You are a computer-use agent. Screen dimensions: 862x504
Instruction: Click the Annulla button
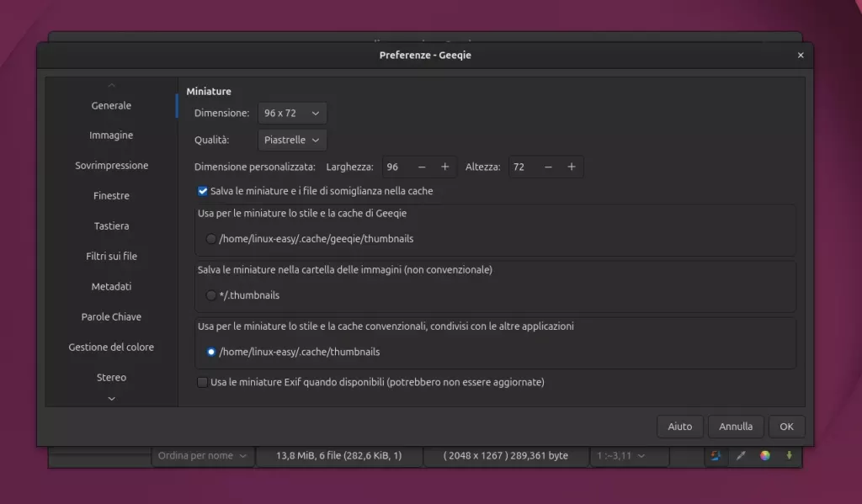(736, 427)
